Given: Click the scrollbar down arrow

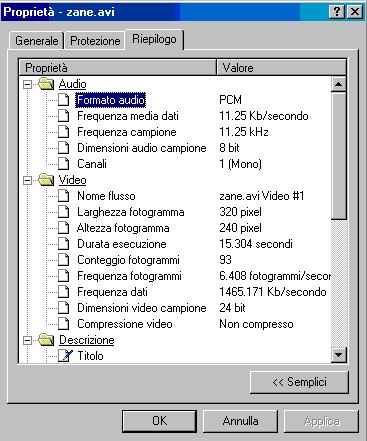Looking at the screenshot, I should 338,355.
